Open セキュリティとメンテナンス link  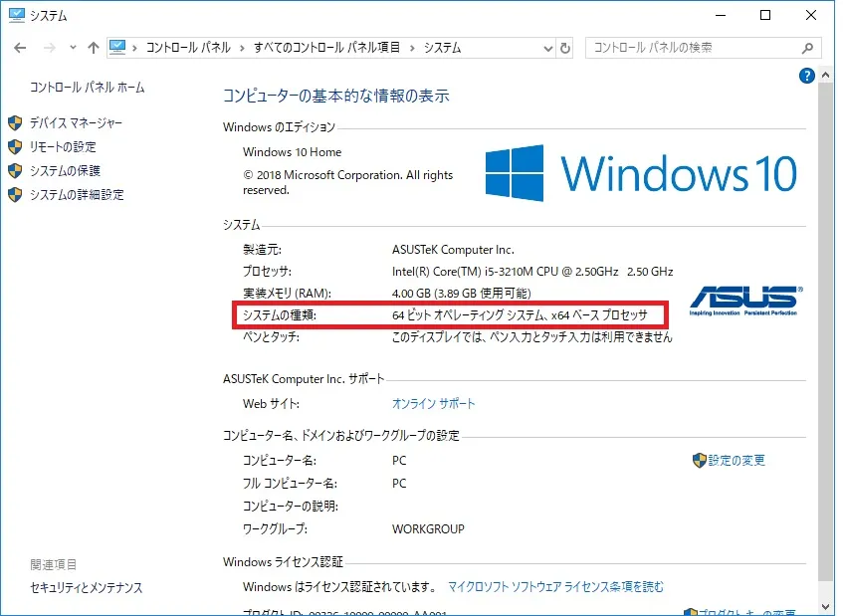click(x=87, y=587)
